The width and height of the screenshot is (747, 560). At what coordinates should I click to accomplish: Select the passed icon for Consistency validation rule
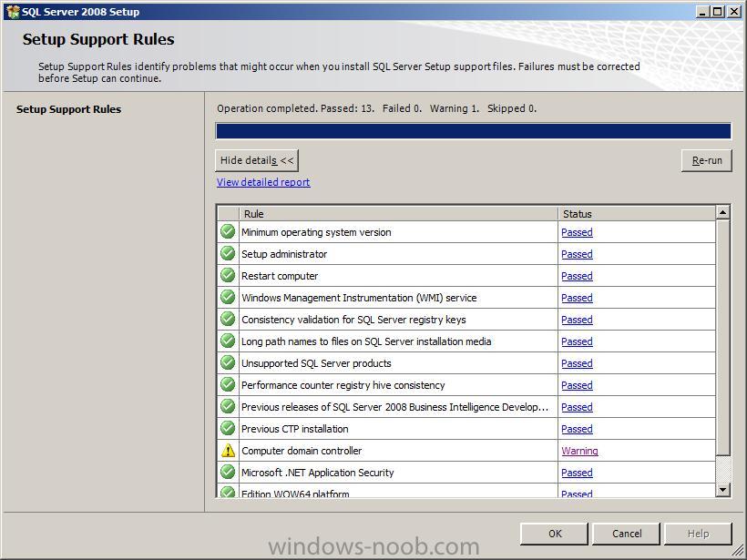coord(228,320)
